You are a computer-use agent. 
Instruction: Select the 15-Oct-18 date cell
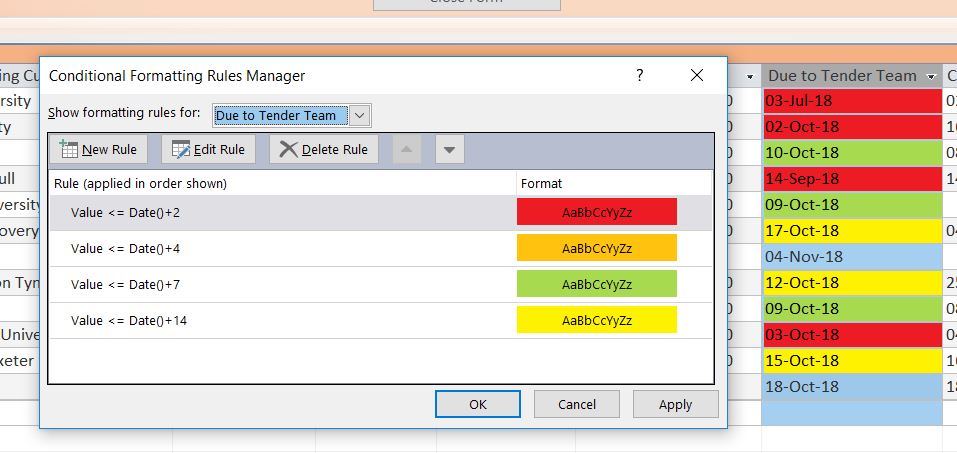click(x=852, y=360)
